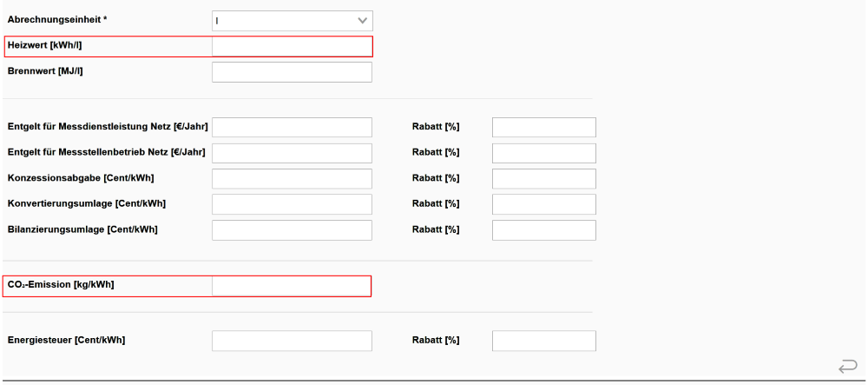
Task: Focus the Brennwert [MJ/l] text box
Action: (292, 72)
